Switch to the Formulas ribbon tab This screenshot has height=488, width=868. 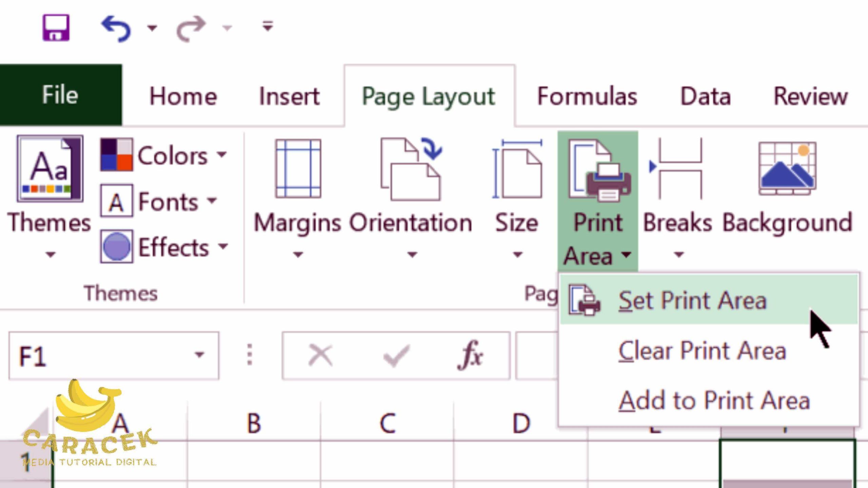tap(587, 96)
